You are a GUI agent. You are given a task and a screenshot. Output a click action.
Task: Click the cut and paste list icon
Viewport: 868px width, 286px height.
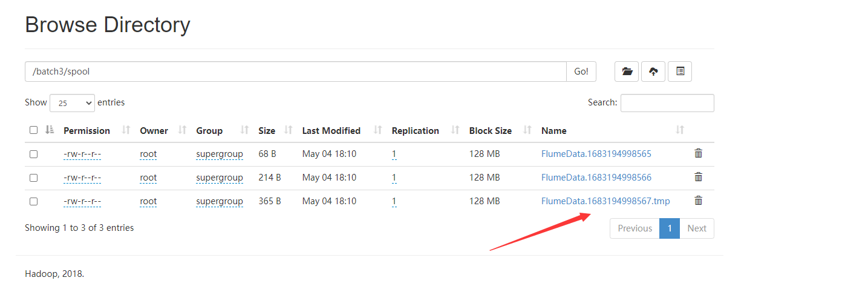coord(680,71)
